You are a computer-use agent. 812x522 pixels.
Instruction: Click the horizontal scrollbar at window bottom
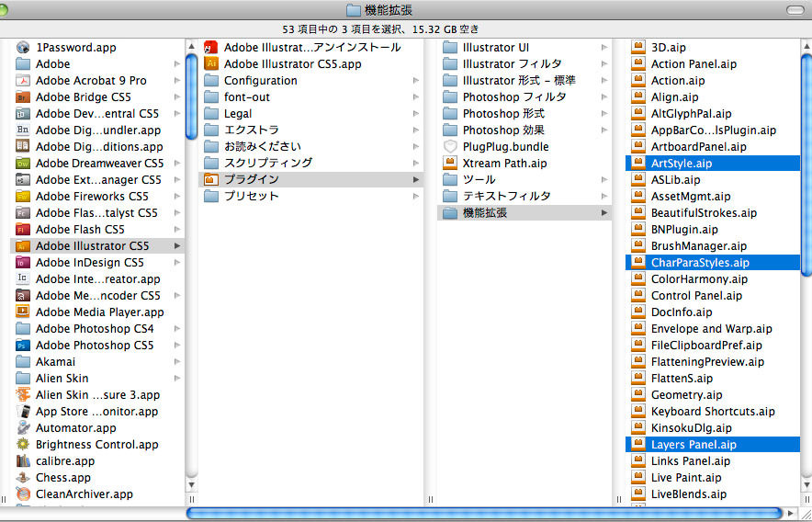(x=484, y=513)
